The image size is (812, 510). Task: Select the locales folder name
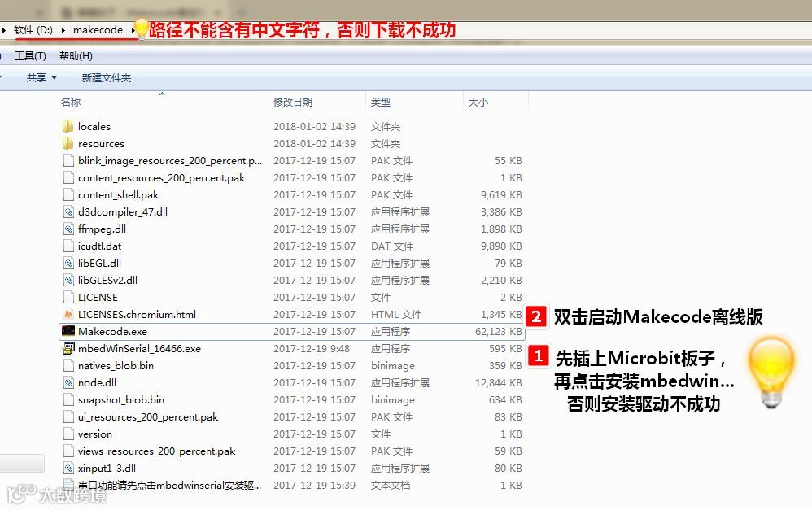tap(94, 126)
